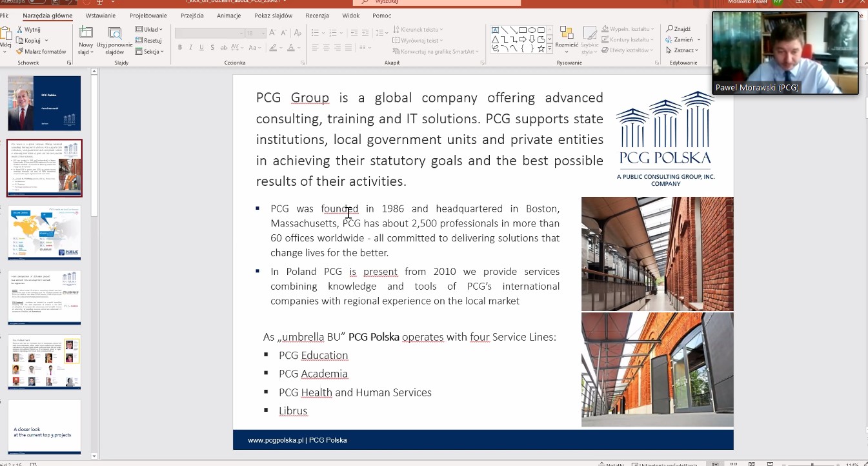Open Aa change case dropdown
Image resolution: width=868 pixels, height=466 pixels.
[x=255, y=48]
